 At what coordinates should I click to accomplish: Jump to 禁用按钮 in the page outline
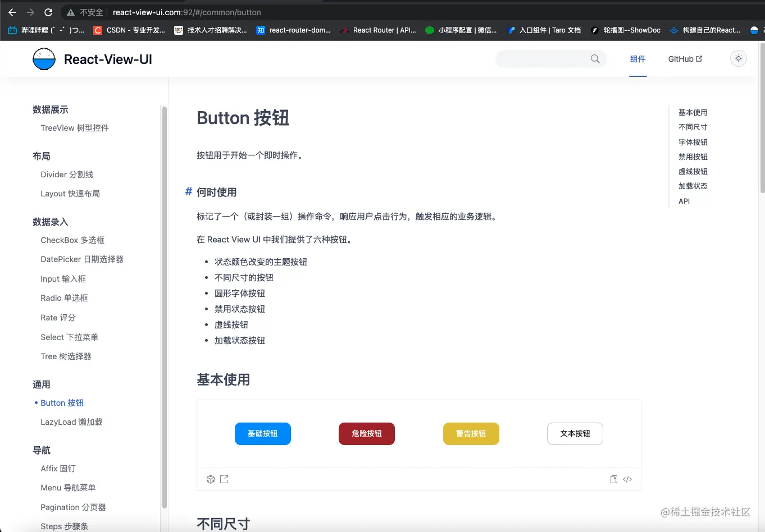pyautogui.click(x=693, y=157)
